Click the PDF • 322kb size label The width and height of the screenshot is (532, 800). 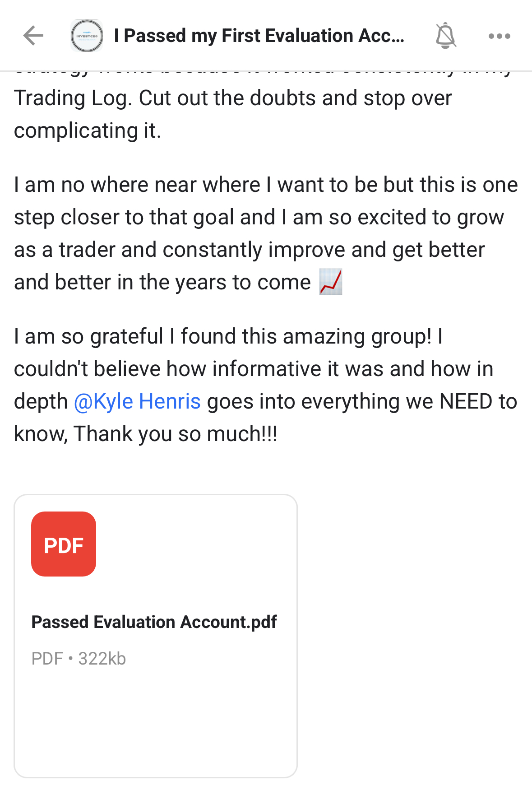[x=79, y=659]
